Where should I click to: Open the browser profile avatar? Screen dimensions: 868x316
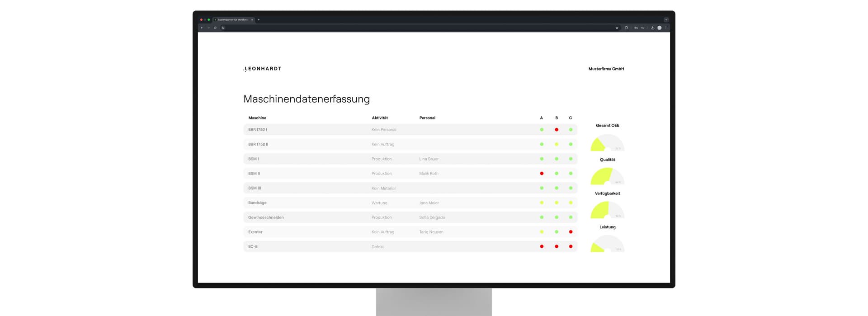coord(659,28)
